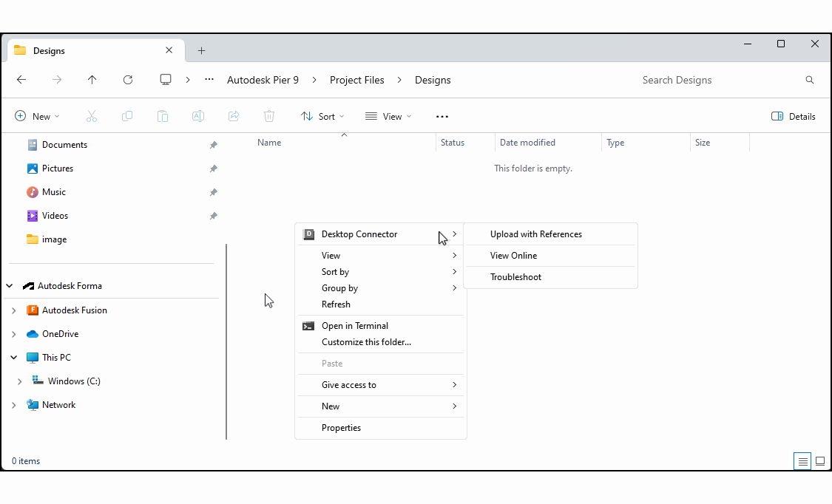Click the PC monitor icon in address bar
832x504 pixels.
pos(166,80)
